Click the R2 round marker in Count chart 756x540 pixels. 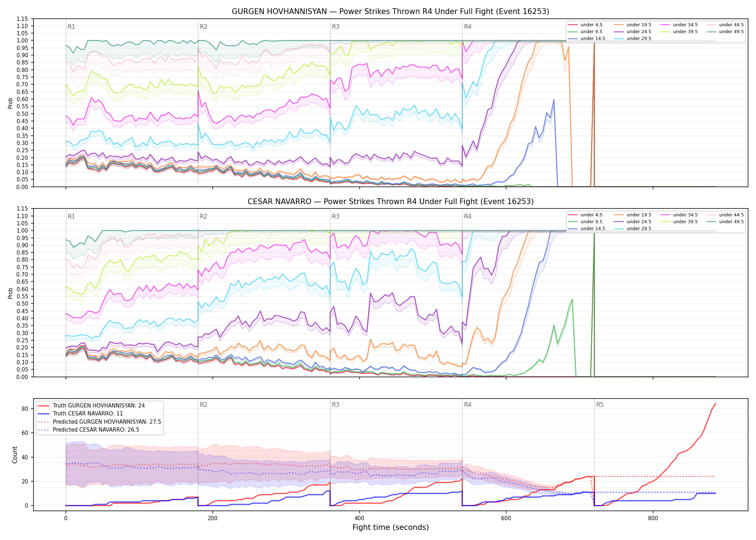coord(203,405)
